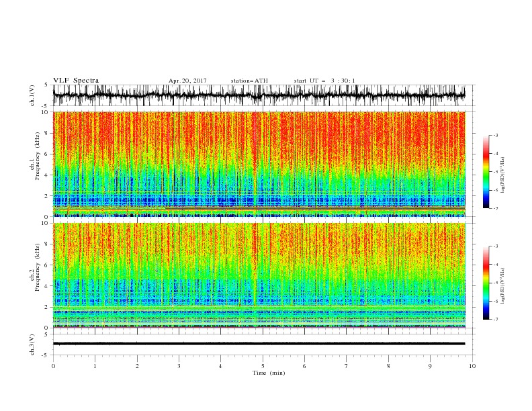
Task: Click the "station=ATH" label
Action: 249,81
